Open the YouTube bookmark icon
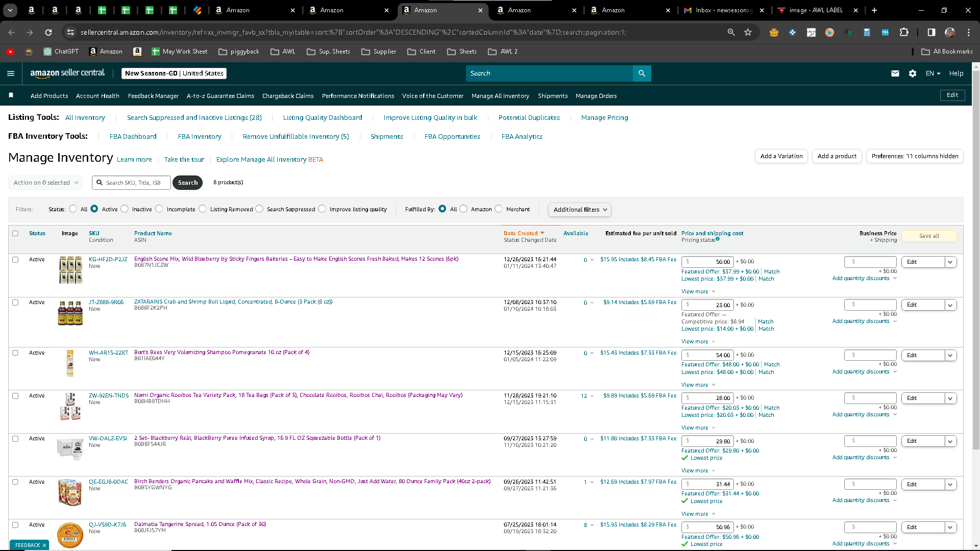Screen dimensions: 980x551 click(10, 52)
